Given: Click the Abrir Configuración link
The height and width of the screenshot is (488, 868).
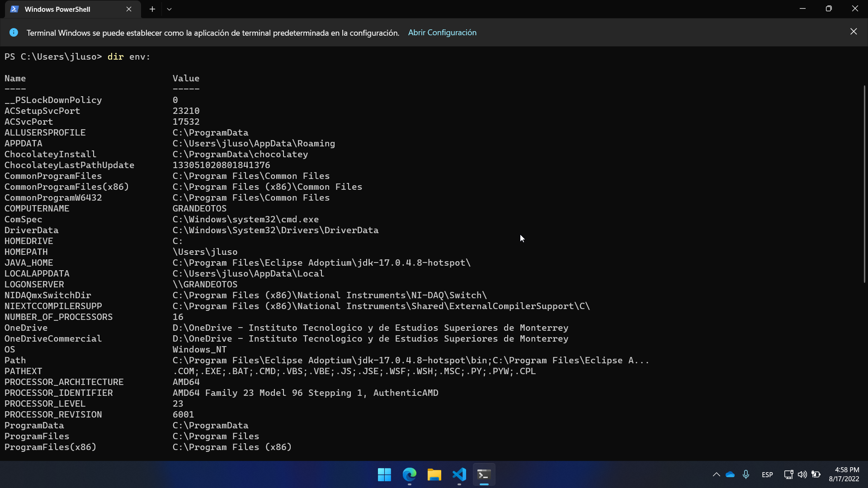Looking at the screenshot, I should pyautogui.click(x=442, y=32).
